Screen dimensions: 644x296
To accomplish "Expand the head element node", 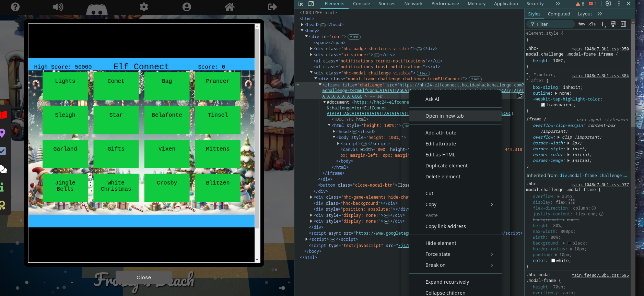I will click(302, 25).
